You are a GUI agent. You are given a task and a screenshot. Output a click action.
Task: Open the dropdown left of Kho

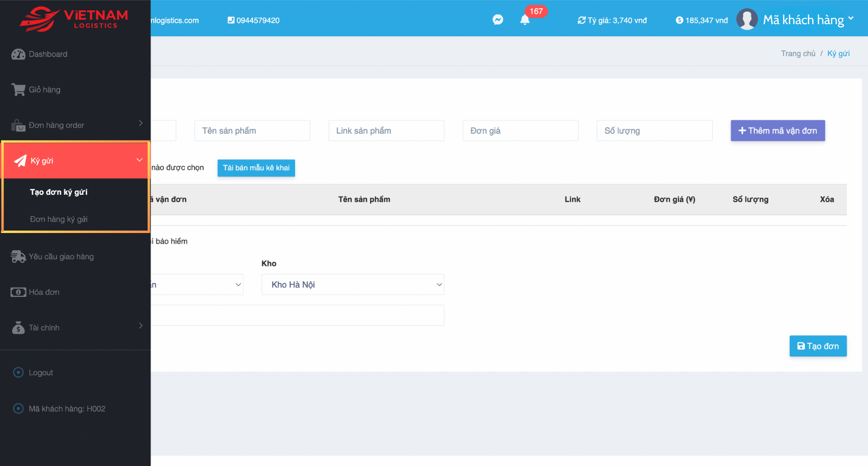[197, 285]
